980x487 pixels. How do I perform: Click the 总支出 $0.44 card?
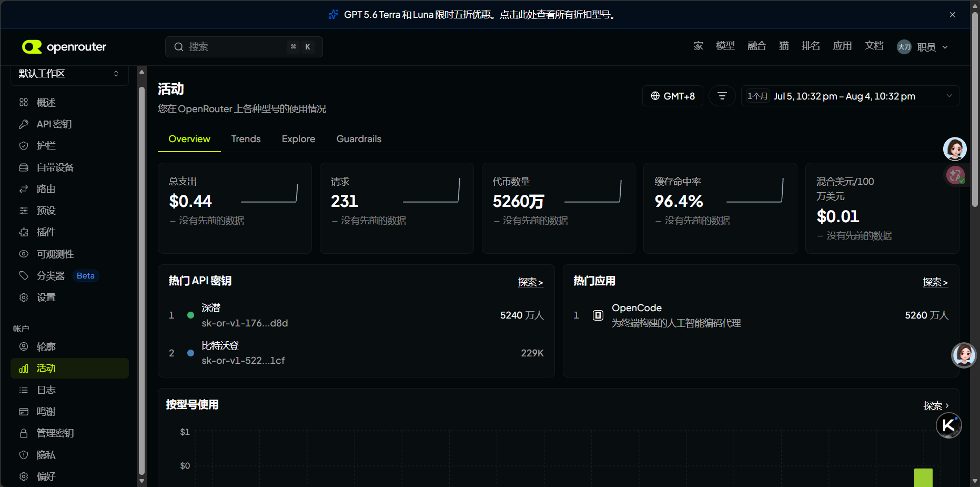(235, 208)
